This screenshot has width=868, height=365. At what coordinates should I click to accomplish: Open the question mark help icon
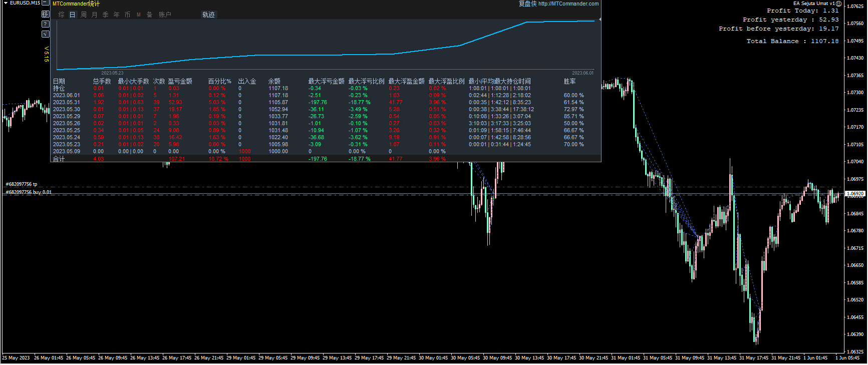[x=45, y=24]
